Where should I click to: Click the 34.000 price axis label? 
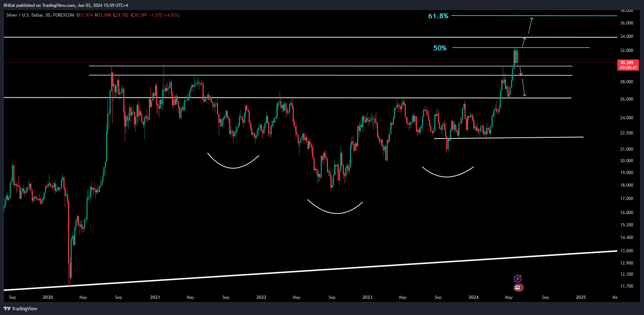point(627,36)
